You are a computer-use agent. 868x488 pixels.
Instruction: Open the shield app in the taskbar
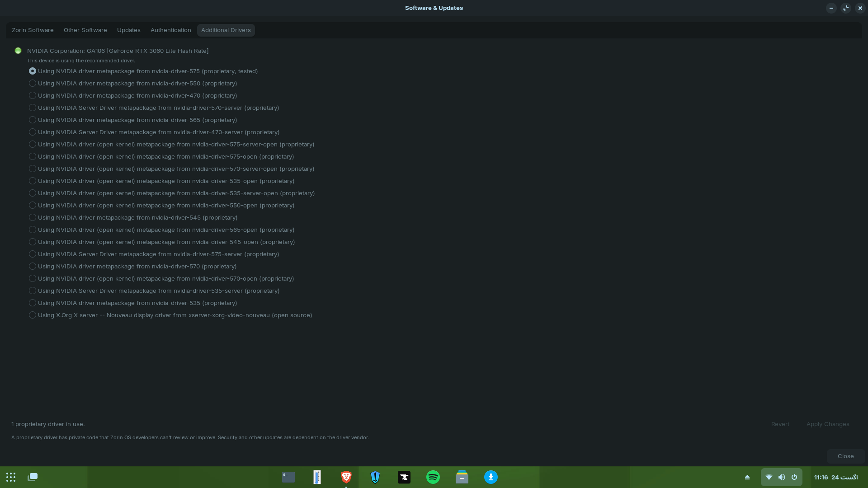[x=375, y=477]
